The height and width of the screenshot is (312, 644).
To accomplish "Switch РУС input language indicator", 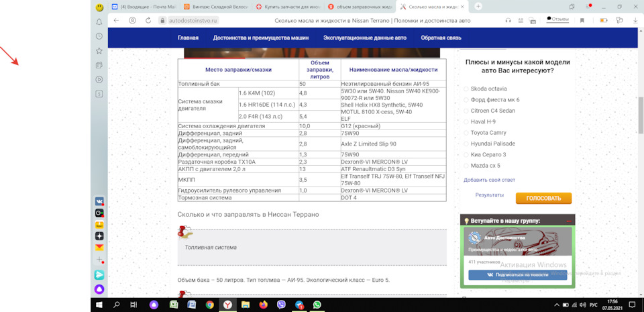I will tap(594, 305).
